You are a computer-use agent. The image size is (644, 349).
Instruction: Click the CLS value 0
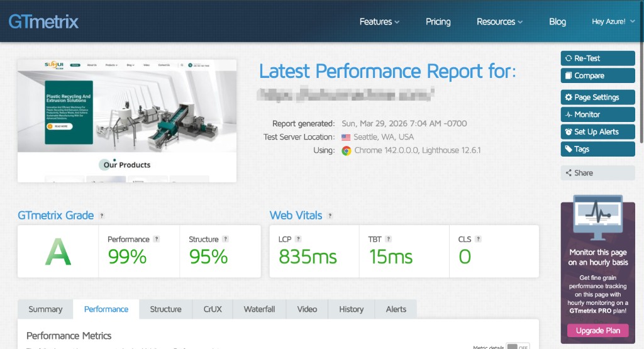click(465, 257)
